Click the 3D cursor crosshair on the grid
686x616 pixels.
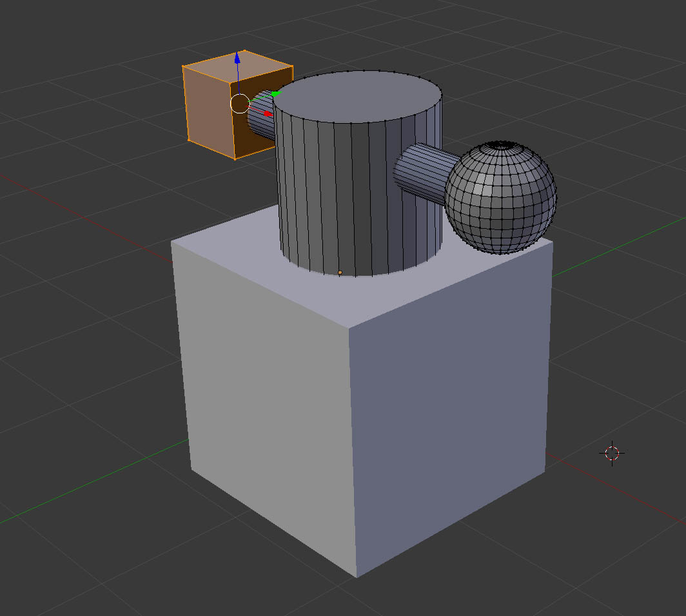pyautogui.click(x=612, y=454)
